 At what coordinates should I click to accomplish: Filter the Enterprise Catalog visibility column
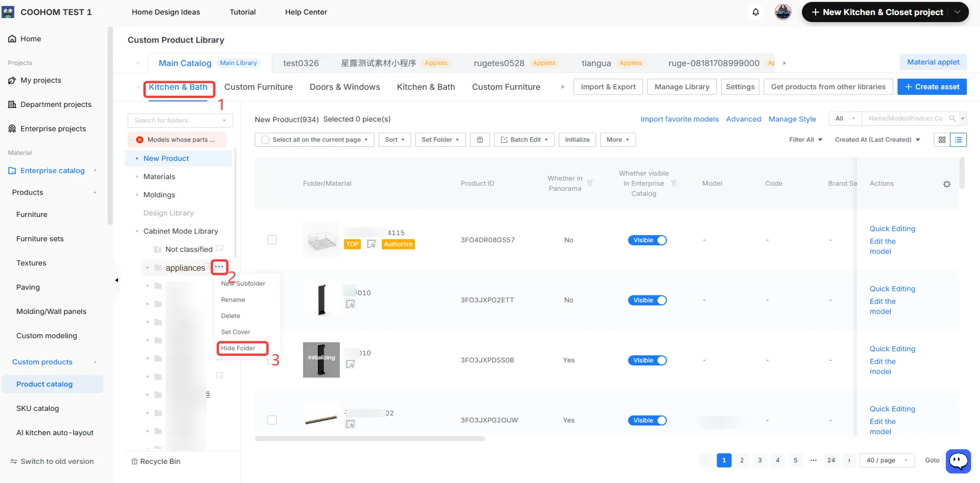[674, 183]
